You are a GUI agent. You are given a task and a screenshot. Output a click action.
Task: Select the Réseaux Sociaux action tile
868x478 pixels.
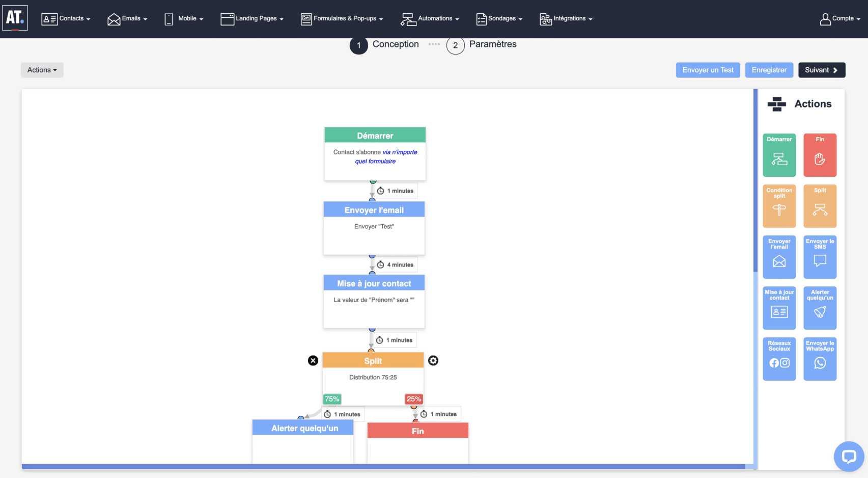779,359
